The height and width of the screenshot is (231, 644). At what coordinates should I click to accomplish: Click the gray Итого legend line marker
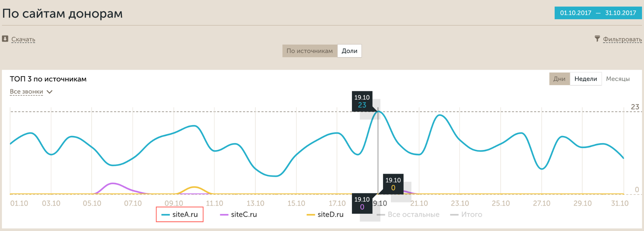coord(454,215)
